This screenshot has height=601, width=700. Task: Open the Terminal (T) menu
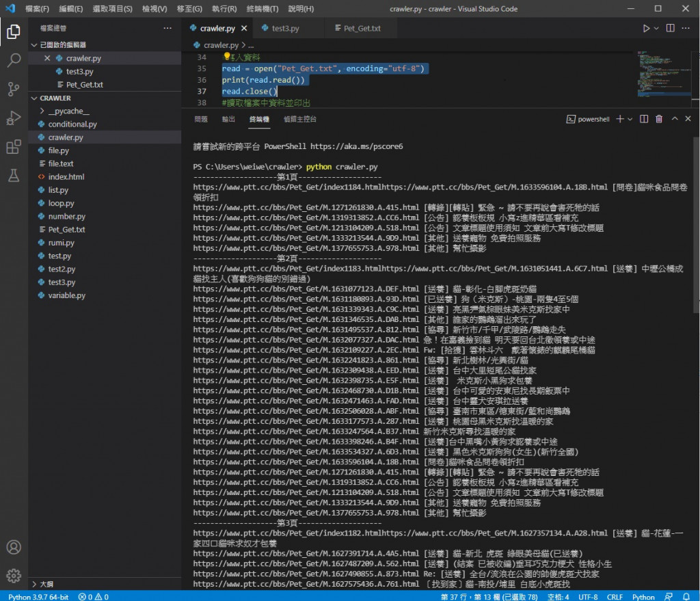click(262, 8)
